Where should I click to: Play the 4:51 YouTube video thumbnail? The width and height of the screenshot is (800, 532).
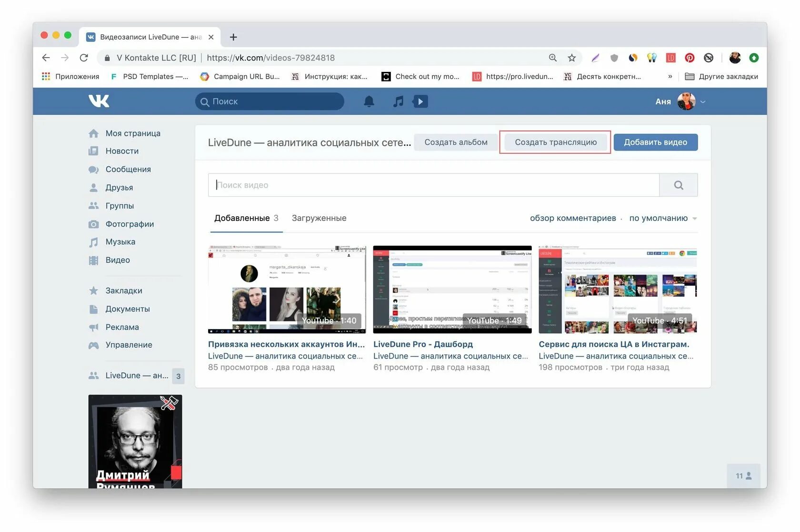(x=618, y=290)
